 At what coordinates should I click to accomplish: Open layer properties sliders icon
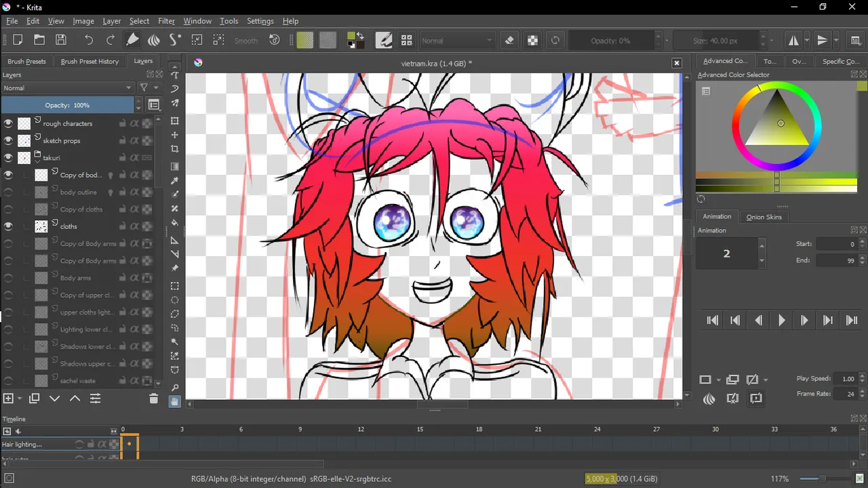click(96, 399)
